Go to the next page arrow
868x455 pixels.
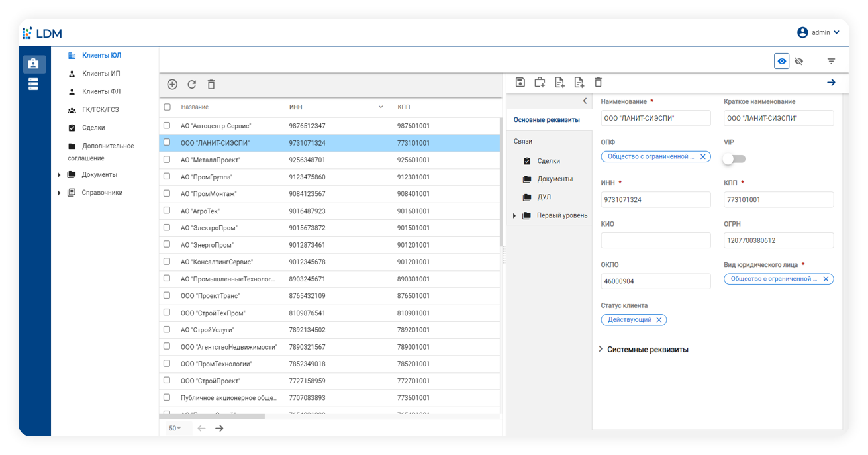tap(219, 429)
